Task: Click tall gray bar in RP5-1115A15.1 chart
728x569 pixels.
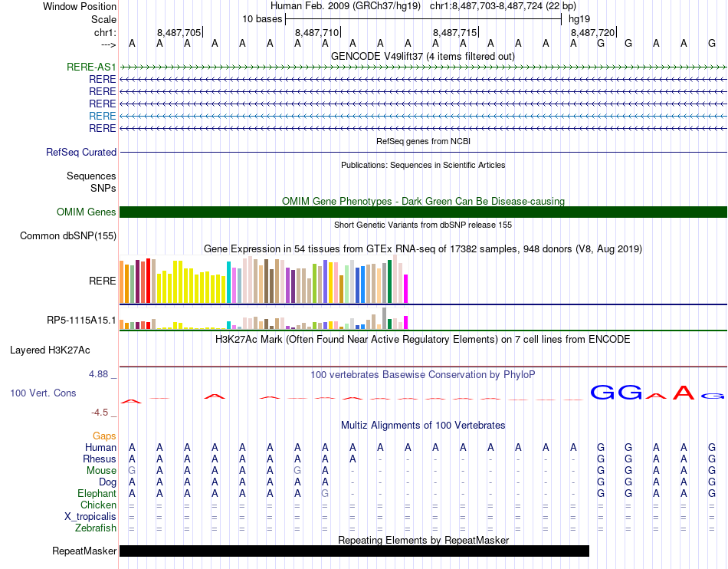Action: click(x=385, y=318)
